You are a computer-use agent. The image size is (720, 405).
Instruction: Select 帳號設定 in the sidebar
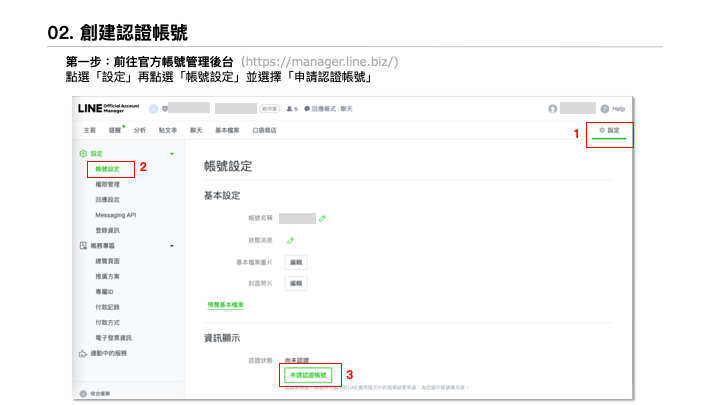[108, 169]
